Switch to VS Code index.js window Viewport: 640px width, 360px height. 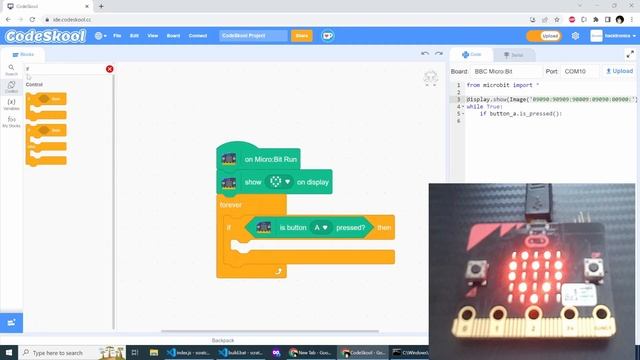(x=188, y=352)
